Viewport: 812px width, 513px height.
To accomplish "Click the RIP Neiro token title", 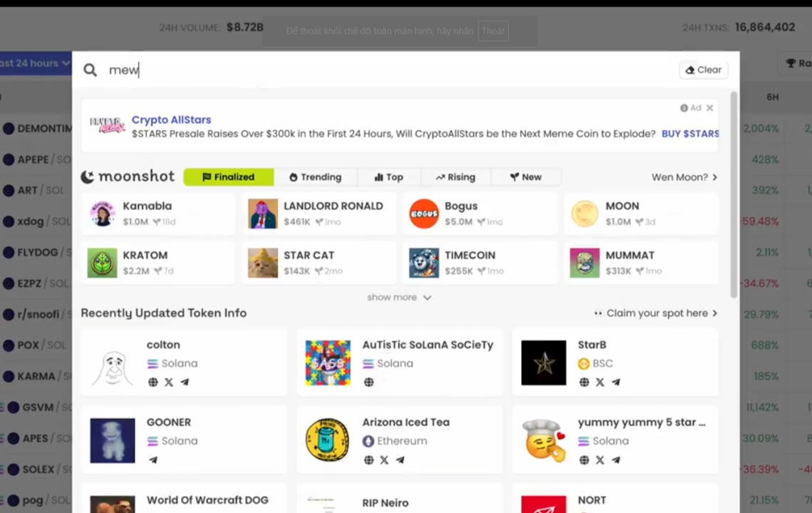I will (385, 503).
